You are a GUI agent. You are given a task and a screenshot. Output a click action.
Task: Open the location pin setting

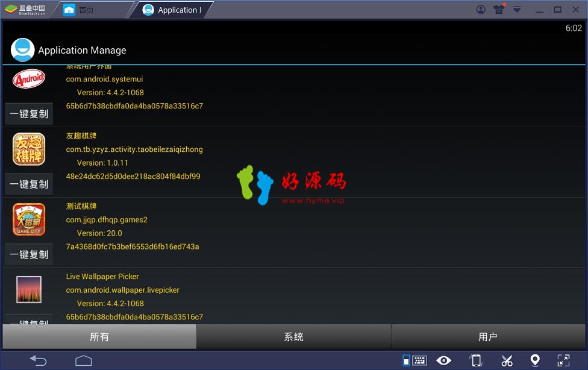point(535,360)
